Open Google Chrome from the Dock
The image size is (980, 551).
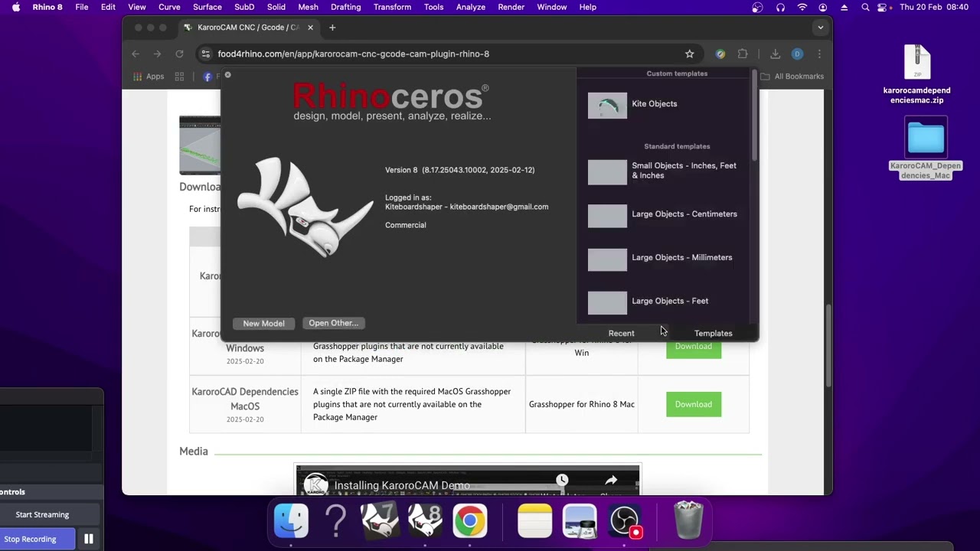coord(470,521)
